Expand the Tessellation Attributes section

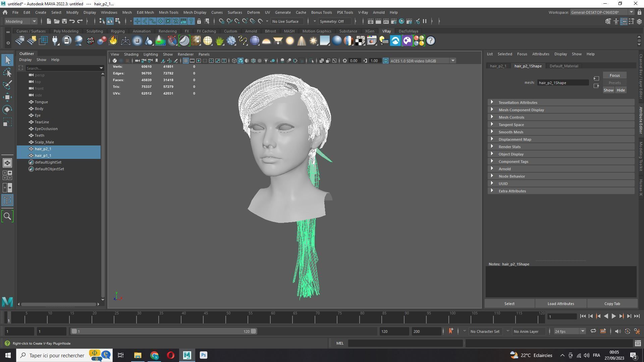click(561, 103)
